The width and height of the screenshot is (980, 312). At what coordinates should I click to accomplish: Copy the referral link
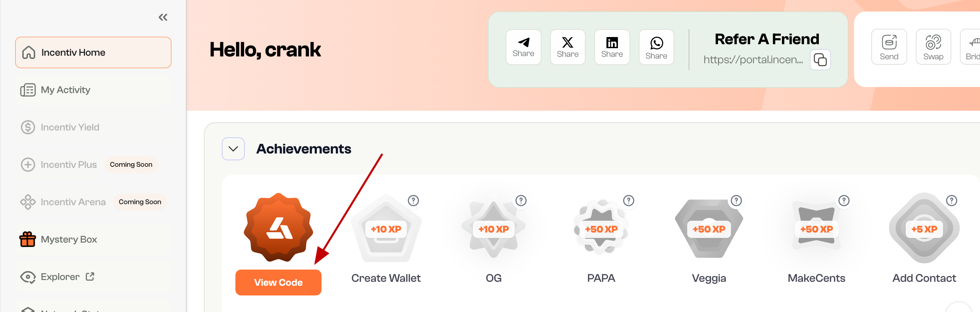(820, 60)
